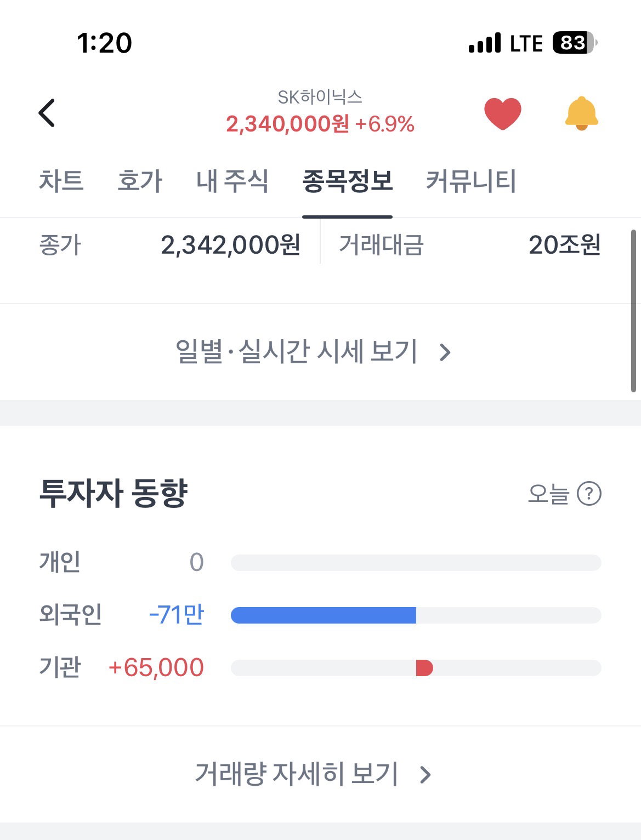Viewport: 641px width, 840px height.
Task: Tap the SK하이닉스 price header
Action: (320, 112)
